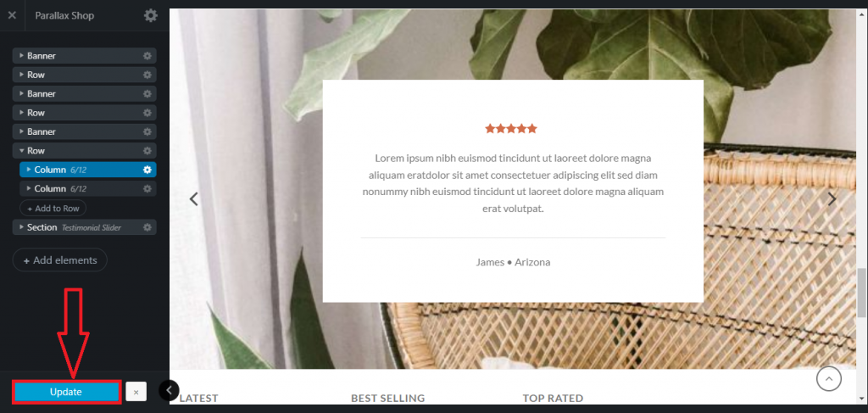Click Add to Row button
The height and width of the screenshot is (413, 868).
pos(53,209)
